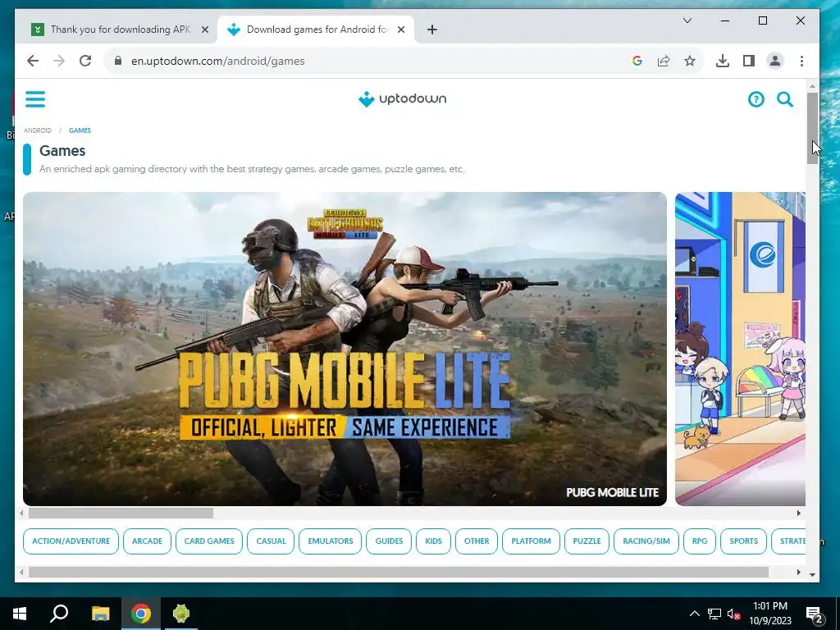Open the help question mark icon
840x630 pixels.
[x=756, y=99]
